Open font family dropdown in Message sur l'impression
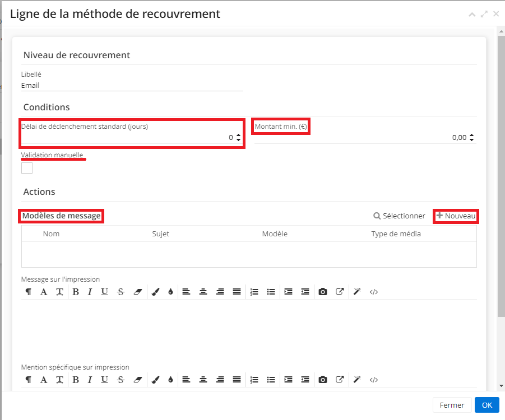The height and width of the screenshot is (420, 505). click(44, 292)
